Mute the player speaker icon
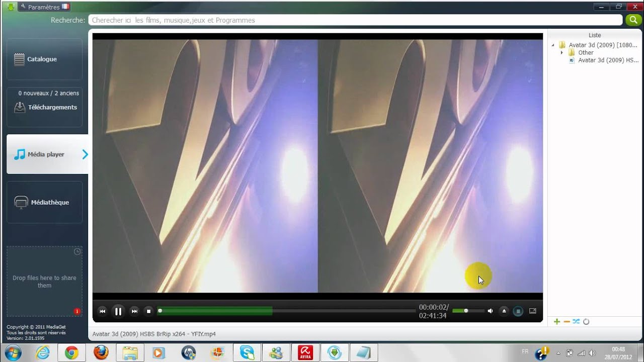Image resolution: width=644 pixels, height=362 pixels. [490, 311]
